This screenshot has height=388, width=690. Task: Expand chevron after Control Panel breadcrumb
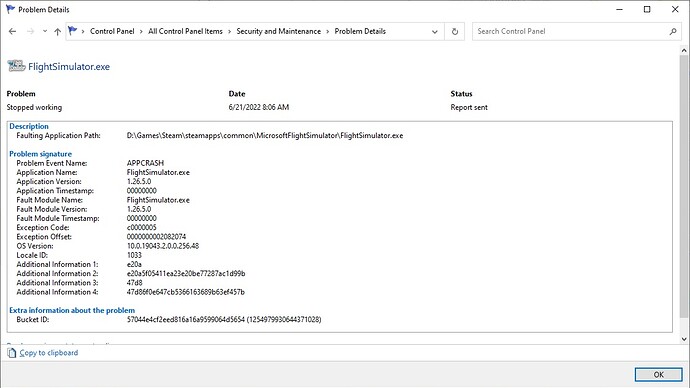click(141, 31)
